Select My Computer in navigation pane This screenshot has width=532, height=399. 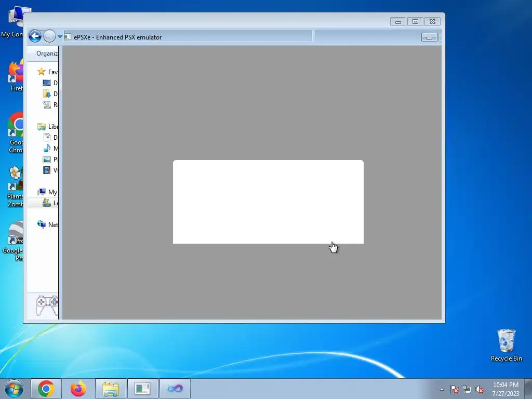click(47, 192)
